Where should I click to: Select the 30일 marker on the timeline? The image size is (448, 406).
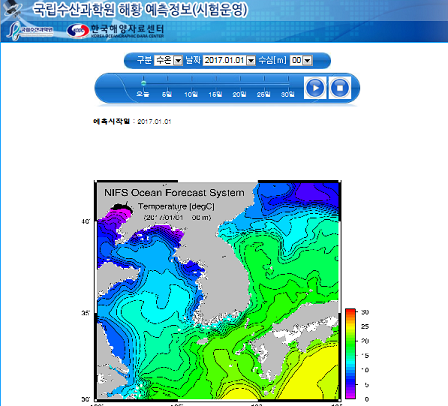click(x=288, y=94)
